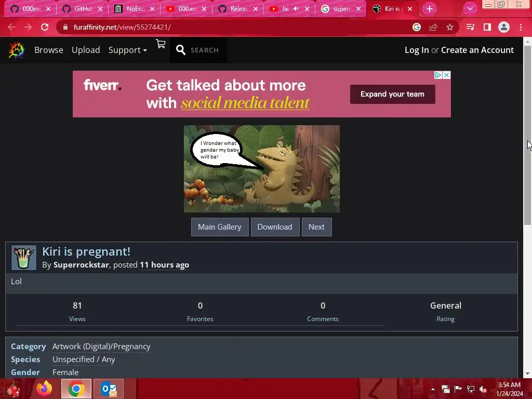This screenshot has width=532, height=399.
Task: Click the Google icon in address bar
Action: [417, 27]
